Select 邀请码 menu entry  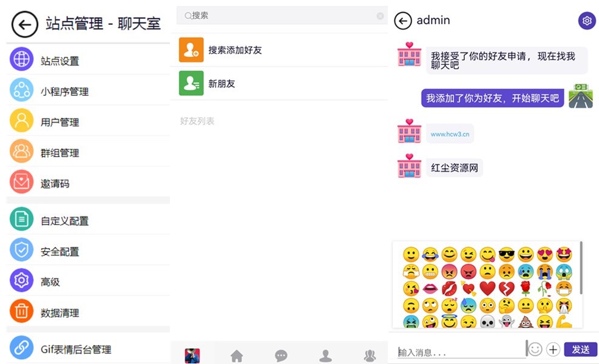(x=88, y=182)
